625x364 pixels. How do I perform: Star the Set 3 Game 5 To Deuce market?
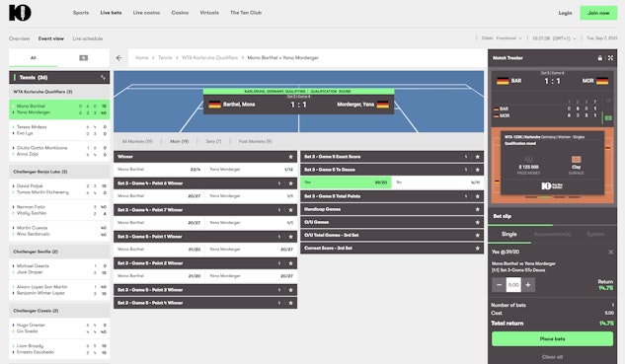pyautogui.click(x=477, y=170)
